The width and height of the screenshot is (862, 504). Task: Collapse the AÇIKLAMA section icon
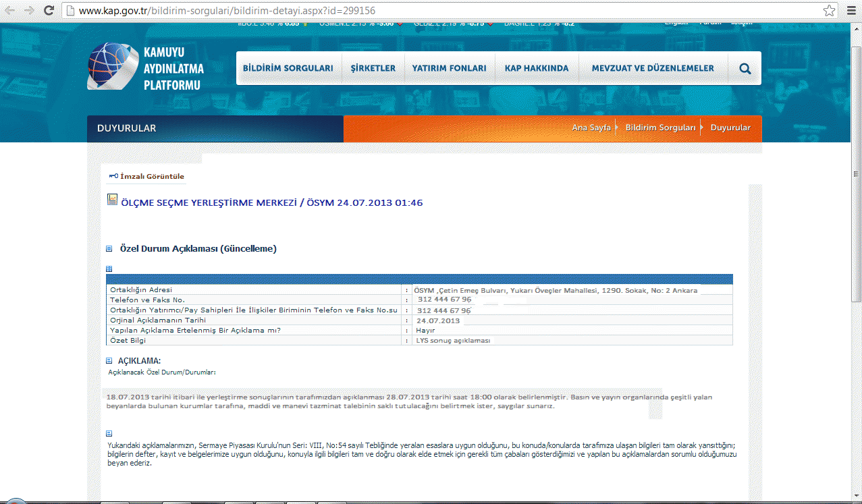click(109, 361)
